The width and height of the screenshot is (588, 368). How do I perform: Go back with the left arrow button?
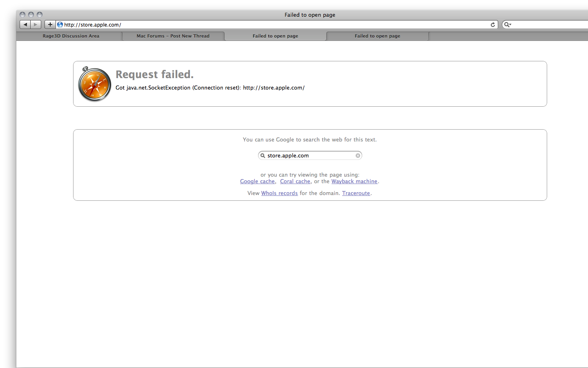(x=25, y=25)
